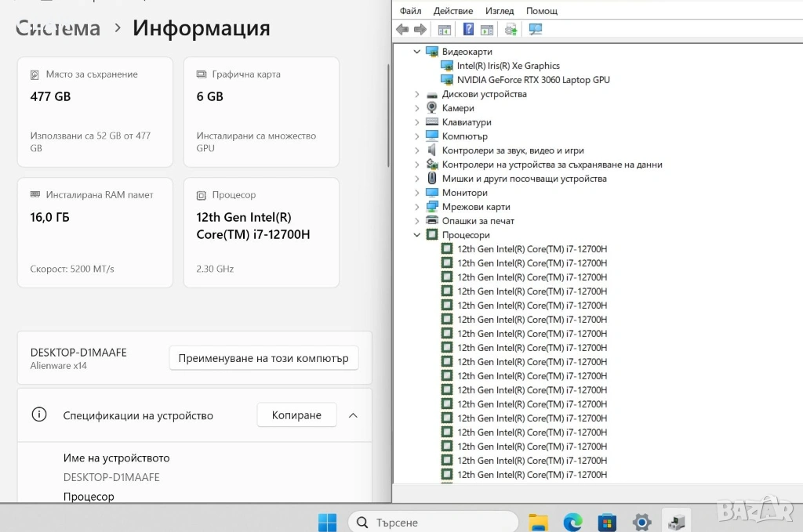
Task: Click the Back arrow in Device Manager toolbar
Action: [402, 30]
